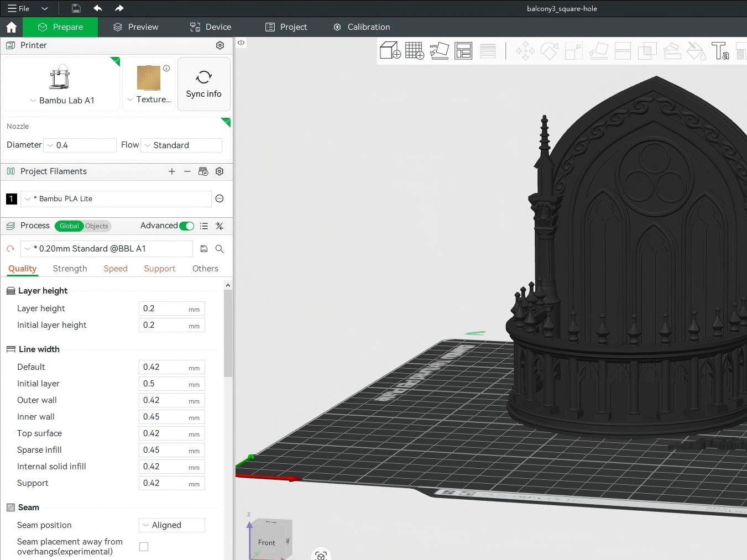
Task: Click the compare presets icon
Action: click(220, 226)
